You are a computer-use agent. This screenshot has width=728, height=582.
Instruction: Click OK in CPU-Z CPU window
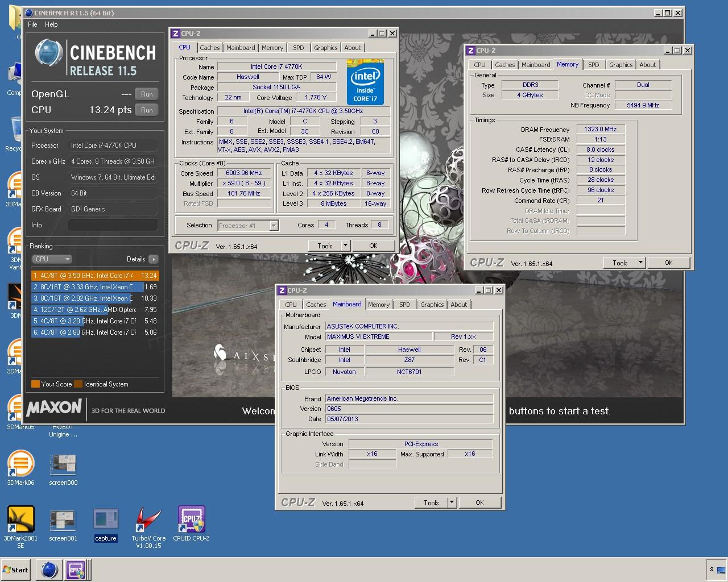373,246
